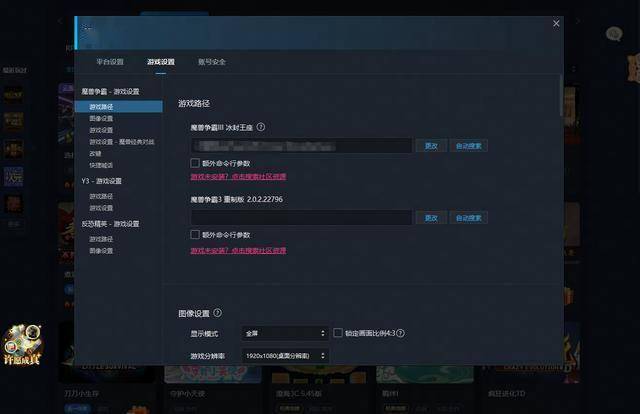Select 游戏设置 under 魔兽争霸 section
This screenshot has height=414, width=640.
pyautogui.click(x=101, y=130)
